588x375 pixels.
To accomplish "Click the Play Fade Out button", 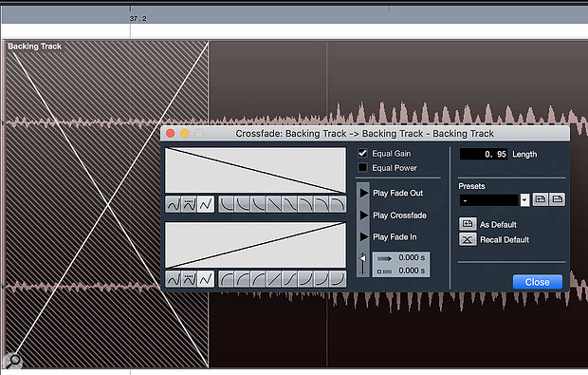I will tap(363, 193).
